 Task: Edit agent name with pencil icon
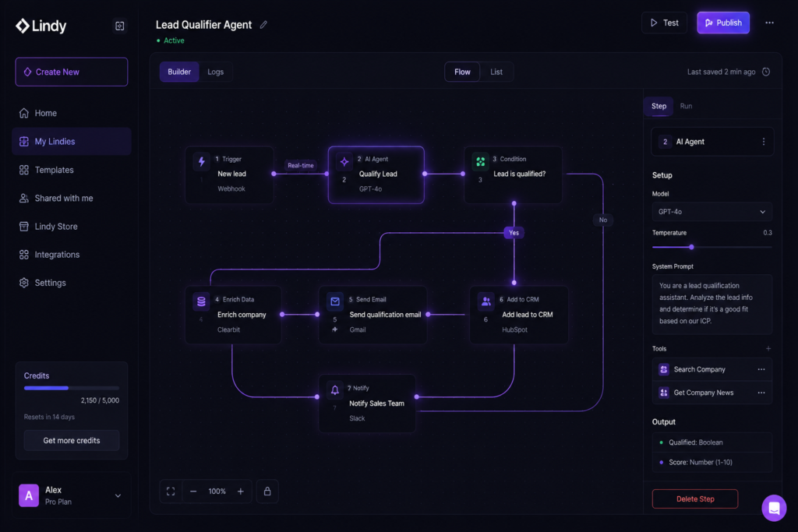coord(263,24)
